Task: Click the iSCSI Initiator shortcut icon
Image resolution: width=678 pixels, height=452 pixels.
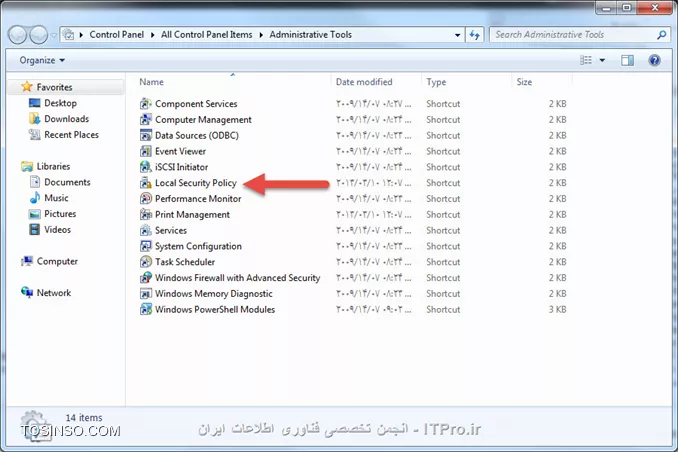Action: [146, 167]
